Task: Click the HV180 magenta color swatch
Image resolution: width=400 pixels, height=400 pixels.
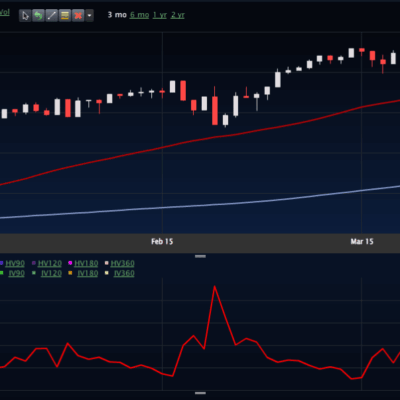Action: 70,263
